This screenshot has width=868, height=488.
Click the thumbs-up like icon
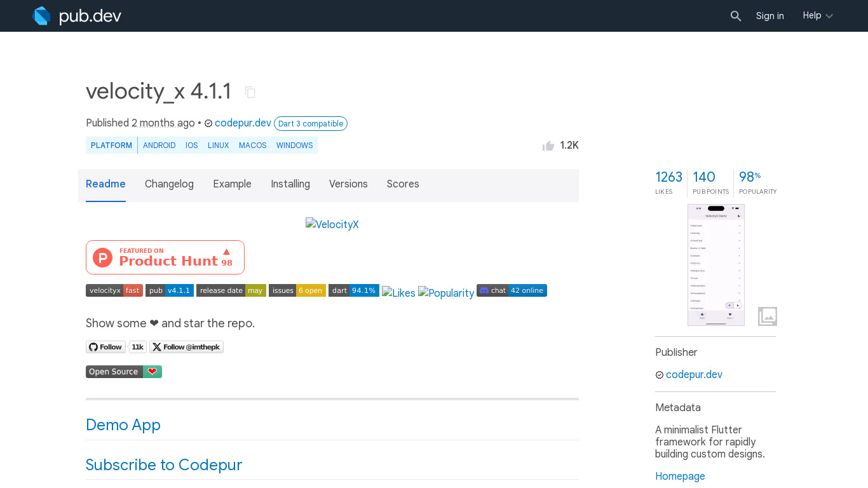(x=548, y=146)
